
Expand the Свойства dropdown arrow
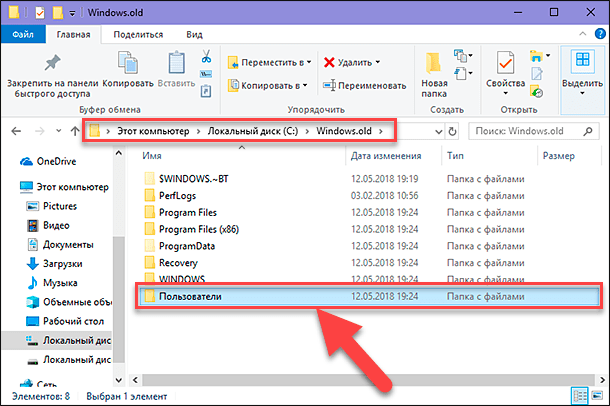[505, 93]
